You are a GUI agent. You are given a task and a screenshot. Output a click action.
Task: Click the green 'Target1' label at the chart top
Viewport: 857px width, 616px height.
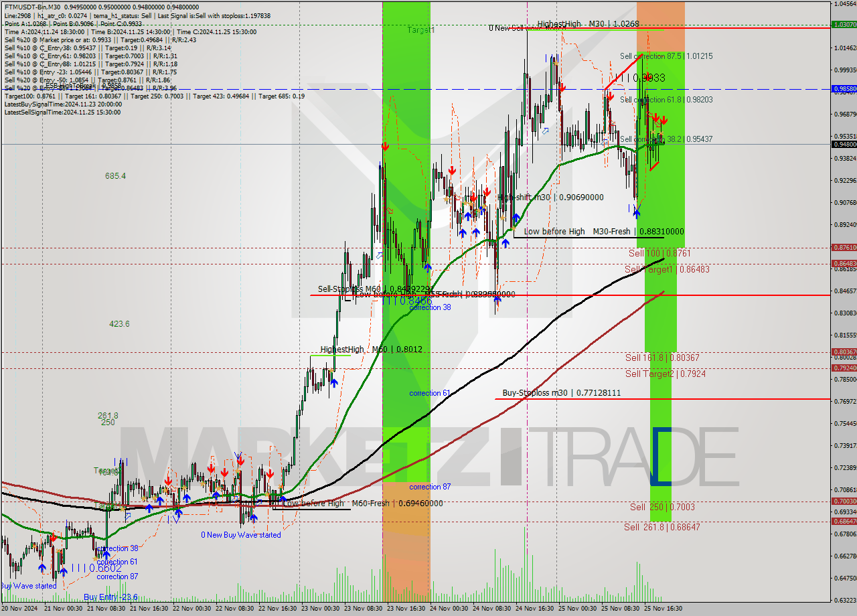(421, 30)
